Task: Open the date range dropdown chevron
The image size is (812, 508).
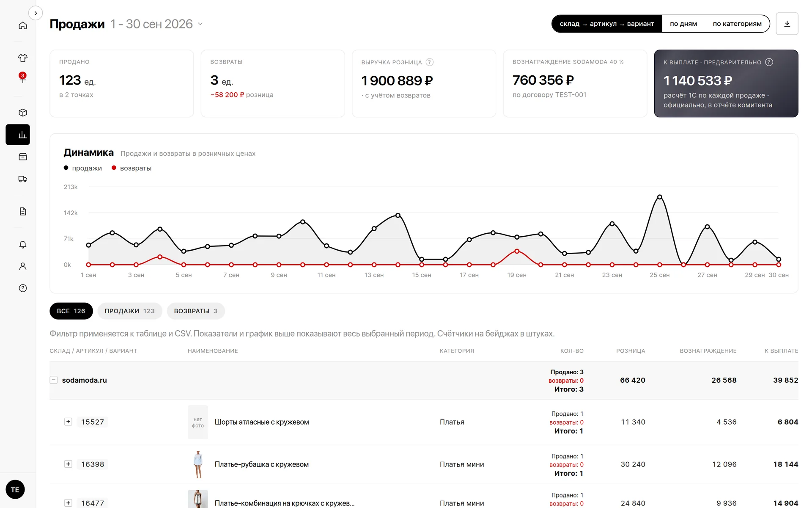Action: coord(200,24)
